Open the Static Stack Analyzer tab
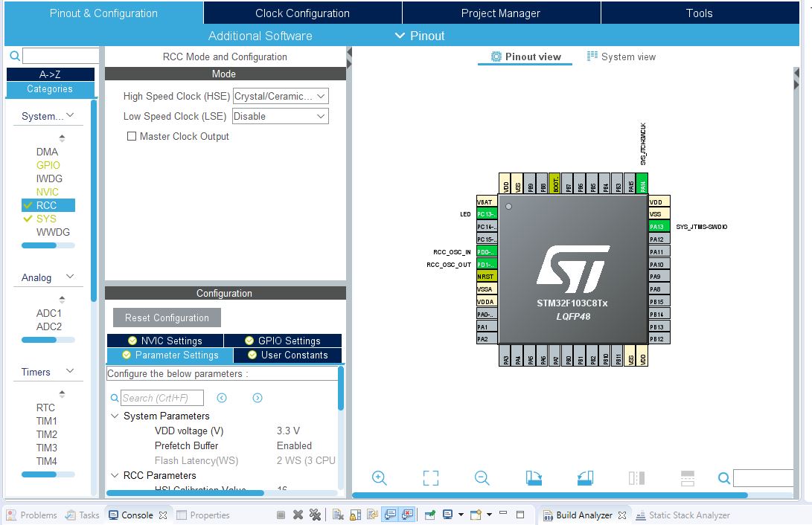812x525 pixels. click(x=683, y=515)
